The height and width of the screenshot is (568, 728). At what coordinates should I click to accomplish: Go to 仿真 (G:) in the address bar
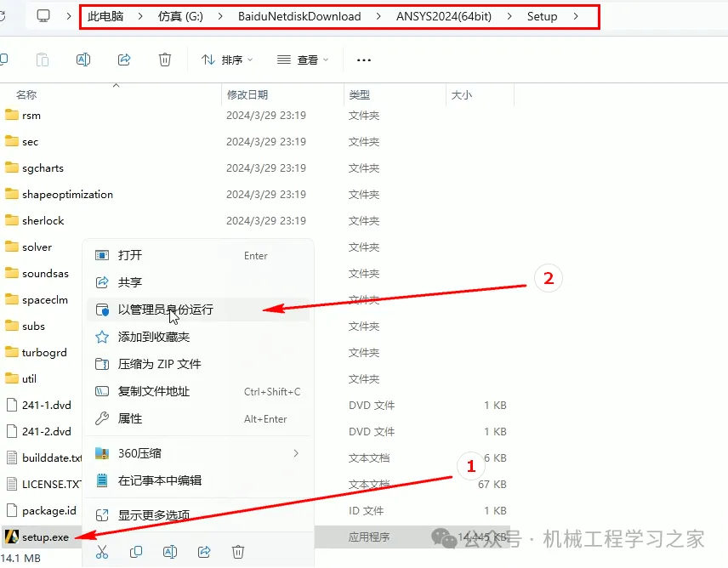(x=180, y=16)
